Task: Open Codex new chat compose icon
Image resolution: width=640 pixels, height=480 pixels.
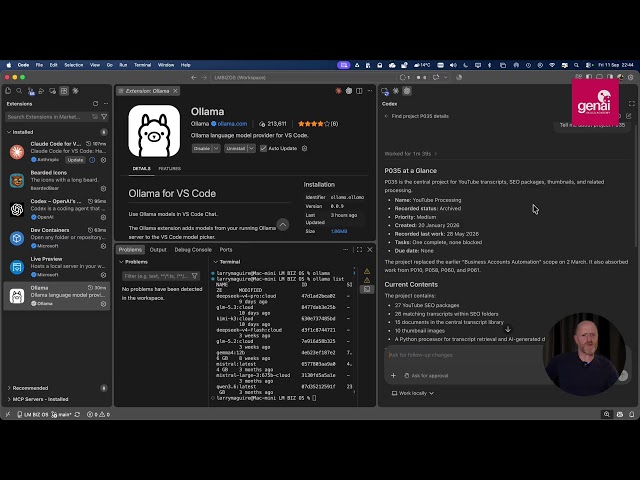Action: coord(629,116)
